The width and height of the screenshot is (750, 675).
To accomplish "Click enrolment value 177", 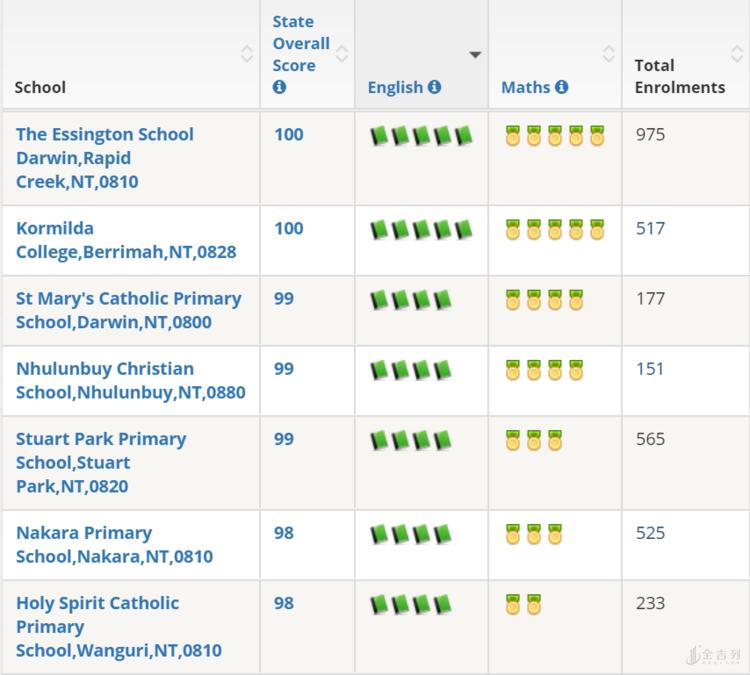I will [x=651, y=299].
